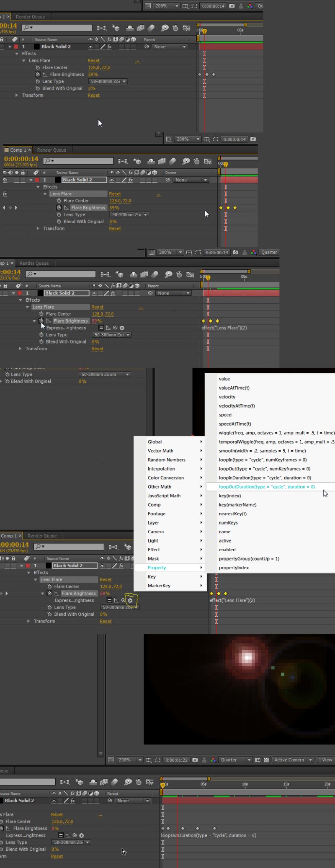The width and height of the screenshot is (335, 868).
Task: Click Hide Shy Layers icon in 20s-ruler timeline
Action: tap(92, 782)
